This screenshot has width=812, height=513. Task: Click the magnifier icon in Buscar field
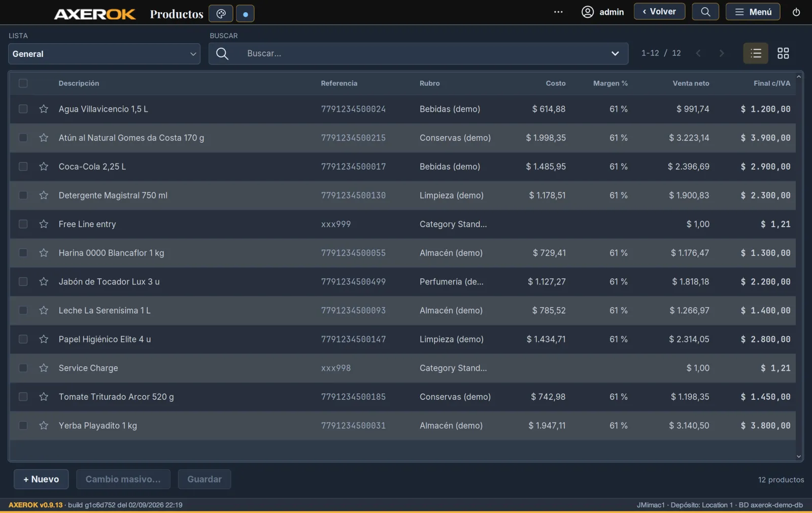(x=222, y=53)
